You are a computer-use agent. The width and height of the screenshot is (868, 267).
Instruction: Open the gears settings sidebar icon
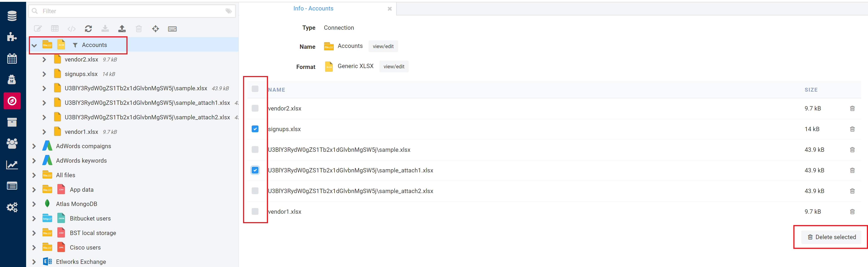coord(12,207)
